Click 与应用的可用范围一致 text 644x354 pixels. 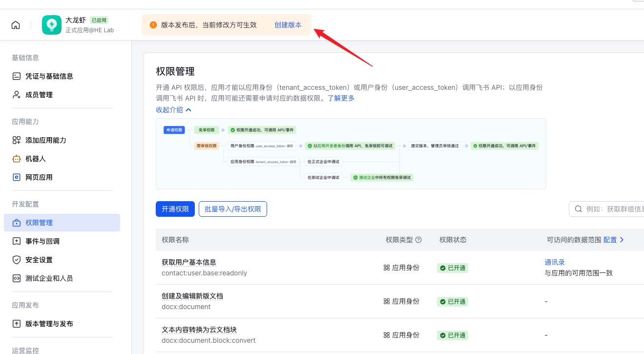point(579,273)
